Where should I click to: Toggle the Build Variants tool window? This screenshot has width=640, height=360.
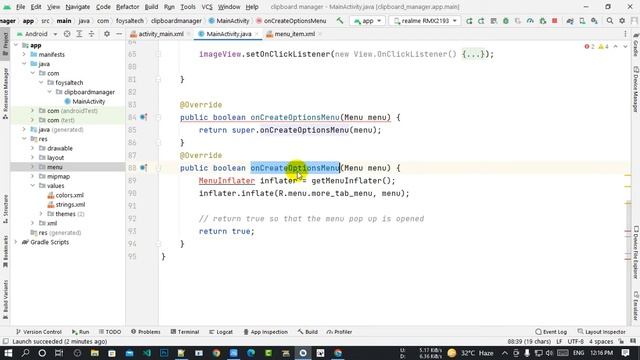[x=5, y=299]
